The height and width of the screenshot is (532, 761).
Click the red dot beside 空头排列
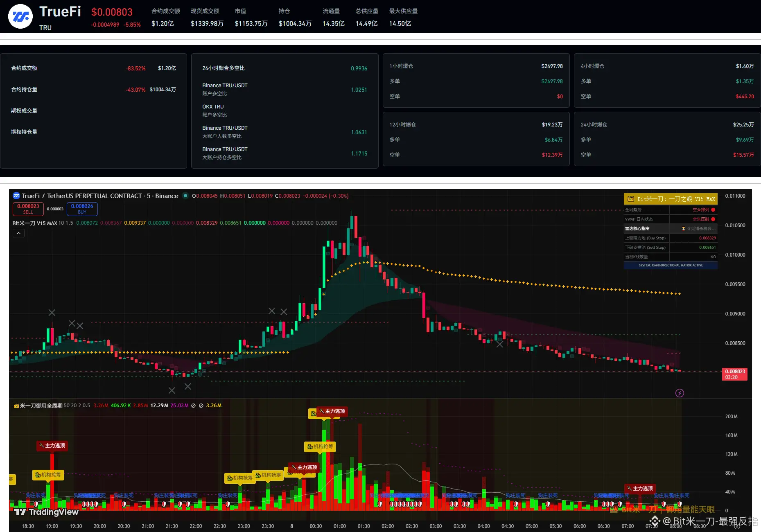coord(714,210)
